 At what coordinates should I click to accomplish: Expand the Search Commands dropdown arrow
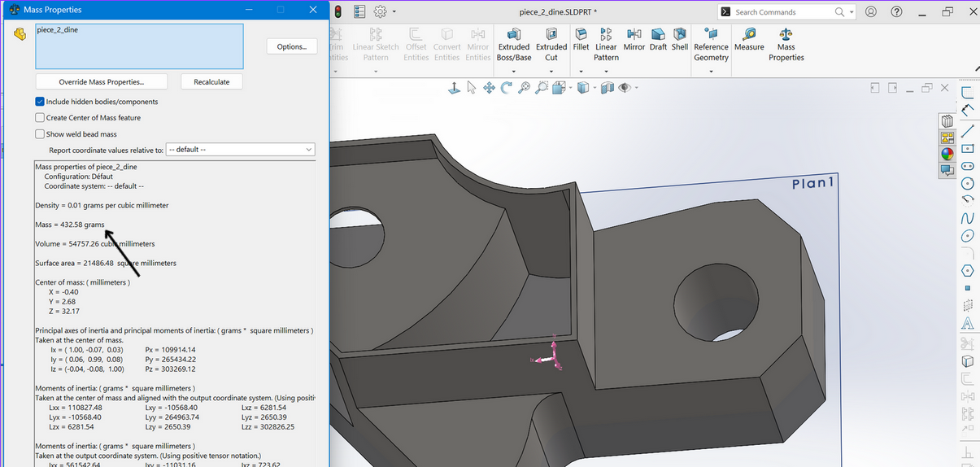tap(852, 12)
